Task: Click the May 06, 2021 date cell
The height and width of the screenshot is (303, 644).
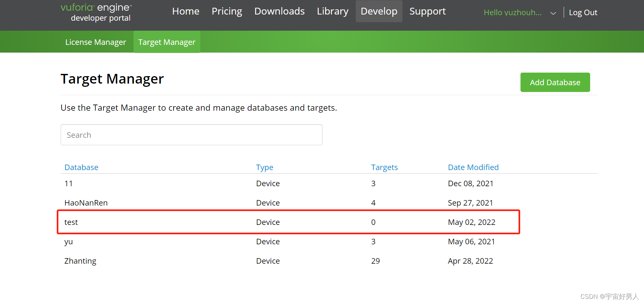Action: tap(471, 242)
